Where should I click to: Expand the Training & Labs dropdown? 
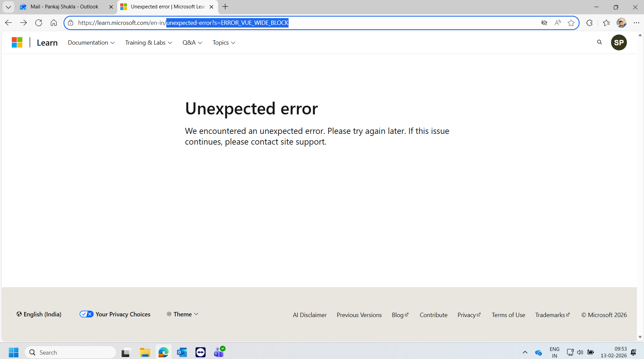coord(149,43)
